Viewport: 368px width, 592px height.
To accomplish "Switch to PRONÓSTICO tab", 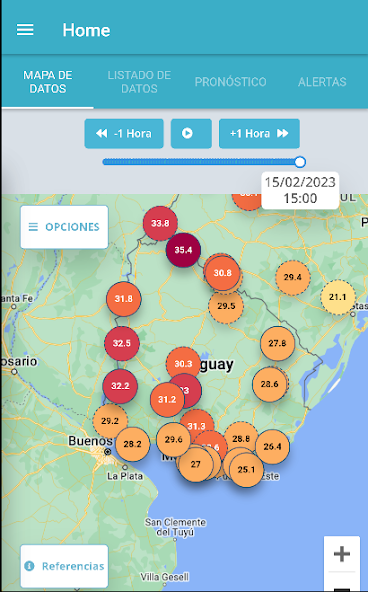I will tap(231, 82).
